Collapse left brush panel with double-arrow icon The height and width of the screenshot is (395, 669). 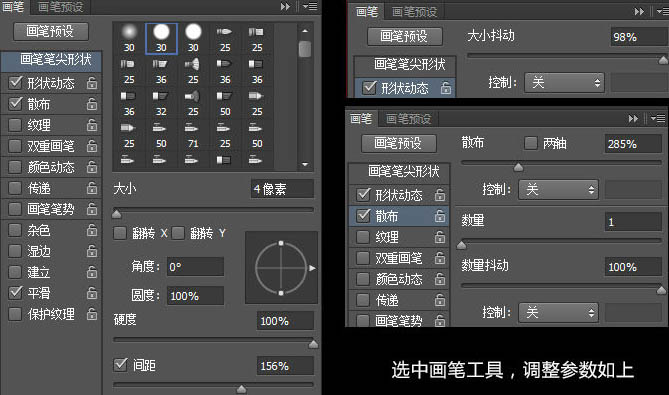coord(285,6)
